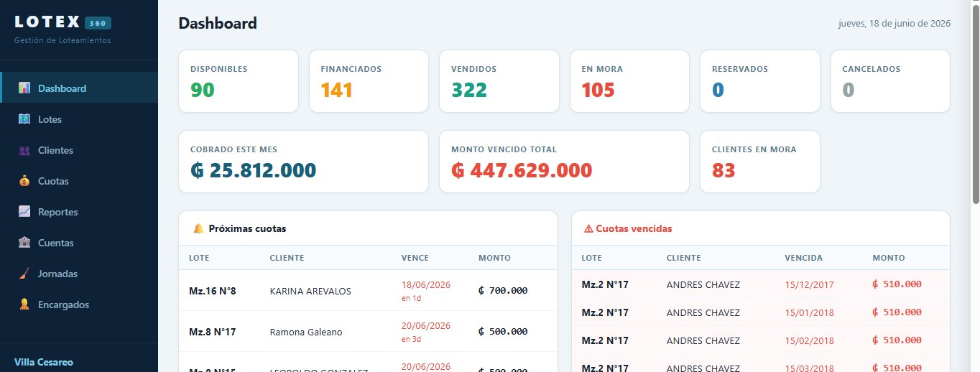Open the Cancelados card
980x372 pixels.
point(891,81)
